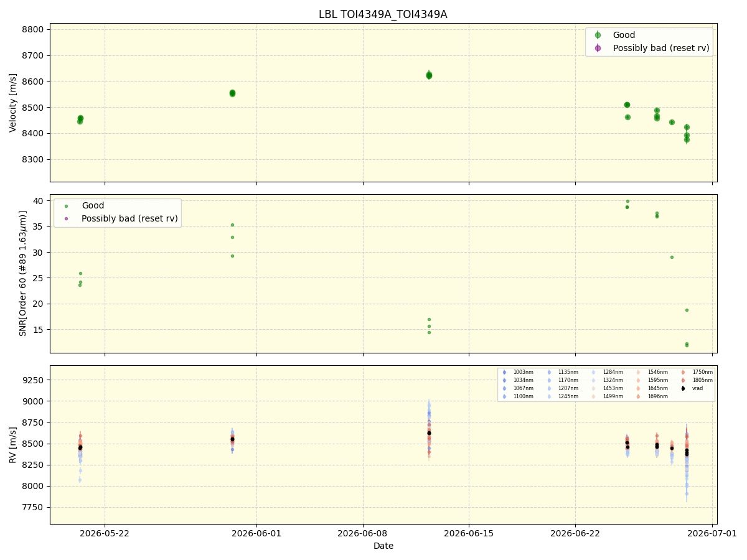Click the purple 'Possibly bad' marker in velocity legend

(598, 48)
